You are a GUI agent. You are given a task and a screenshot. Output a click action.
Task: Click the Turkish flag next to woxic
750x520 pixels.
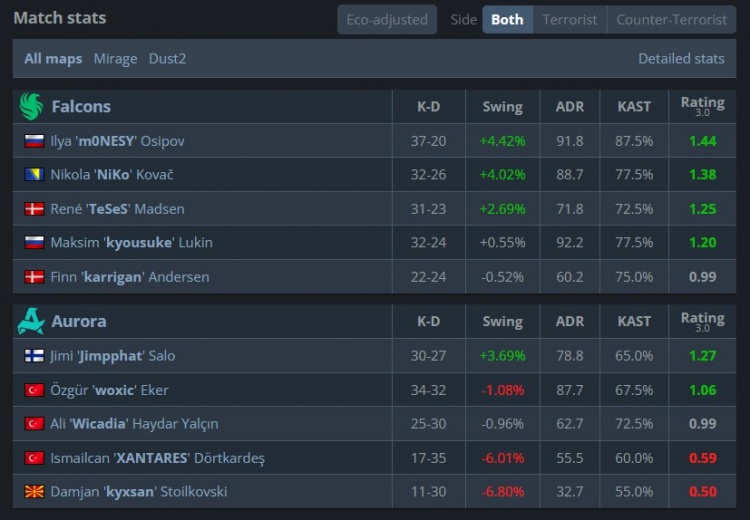34,390
